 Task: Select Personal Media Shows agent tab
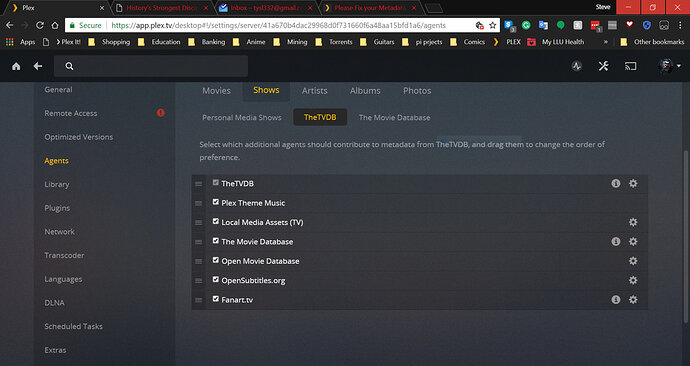tap(242, 117)
